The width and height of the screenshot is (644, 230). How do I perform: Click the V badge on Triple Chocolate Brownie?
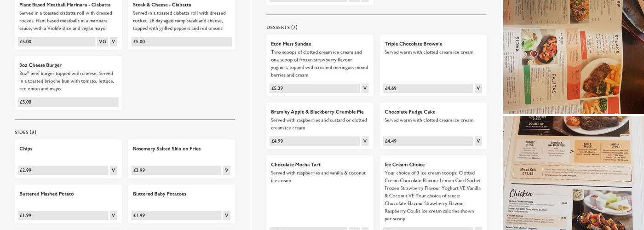pos(478,88)
